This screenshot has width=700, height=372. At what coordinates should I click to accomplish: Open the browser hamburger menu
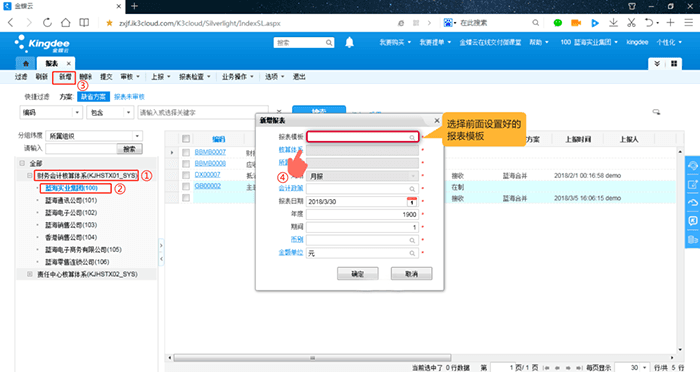688,23
